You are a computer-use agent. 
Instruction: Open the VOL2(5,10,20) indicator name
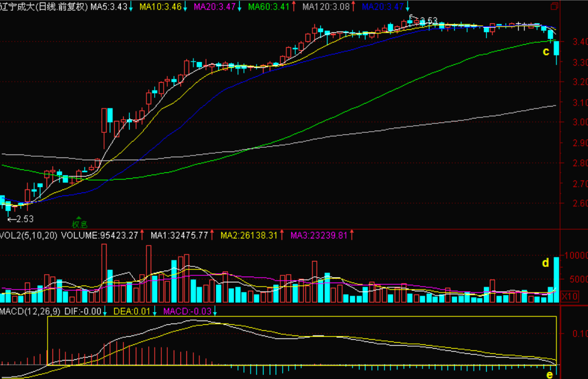[29, 235]
